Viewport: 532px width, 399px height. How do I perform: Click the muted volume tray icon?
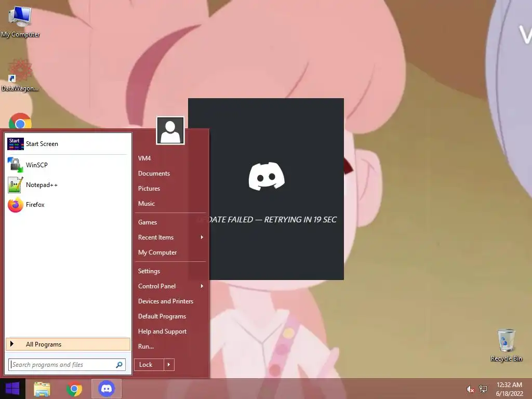(470, 389)
